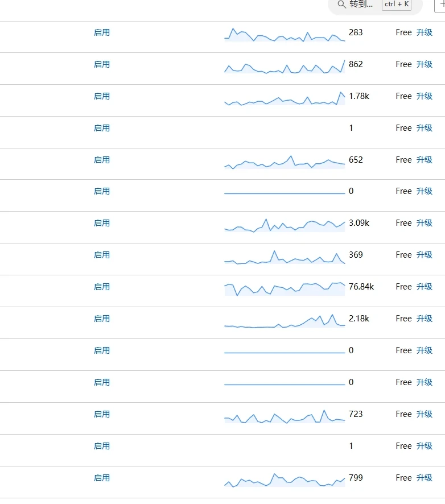Screen dimensions: 445x504
Task: Click 升级 in the 1.78k row
Action: 425,96
